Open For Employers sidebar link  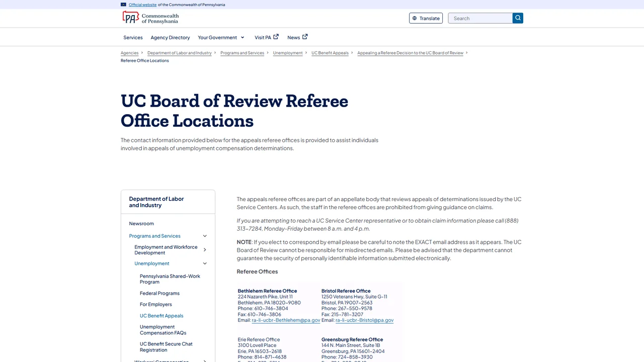coord(155,304)
